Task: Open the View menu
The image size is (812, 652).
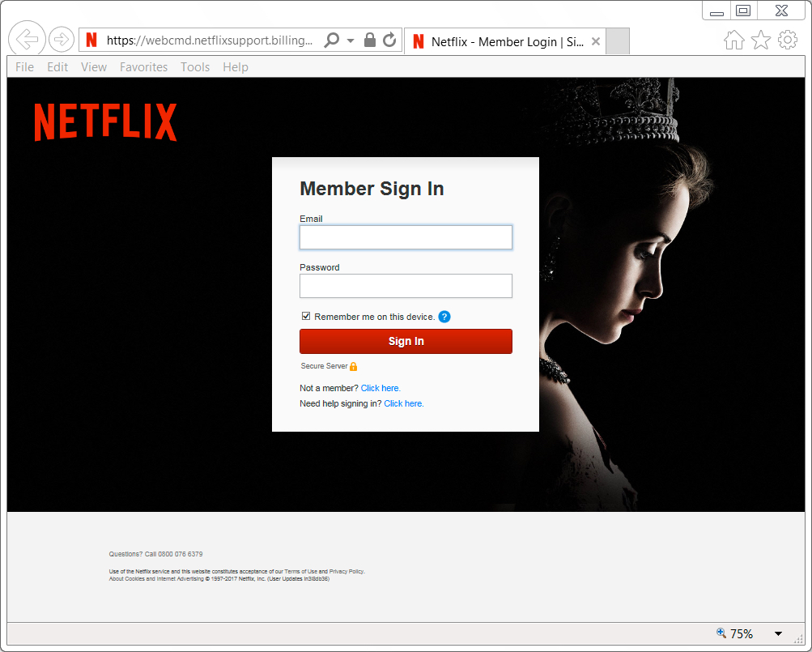Action: pyautogui.click(x=94, y=67)
